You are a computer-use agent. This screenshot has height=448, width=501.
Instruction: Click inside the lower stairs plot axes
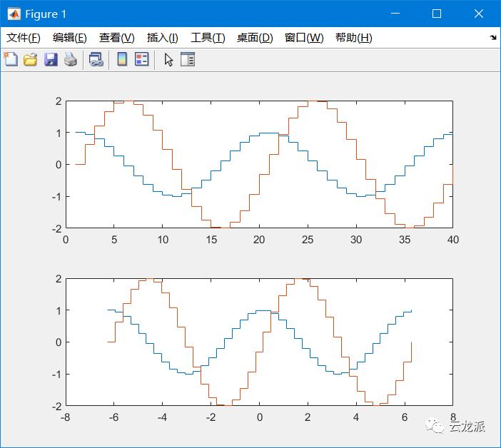(x=259, y=342)
